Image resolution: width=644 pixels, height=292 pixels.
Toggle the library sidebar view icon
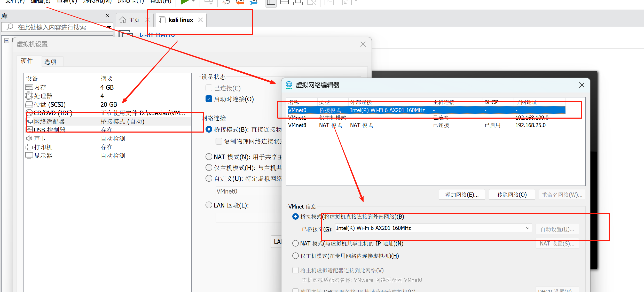pos(271,2)
